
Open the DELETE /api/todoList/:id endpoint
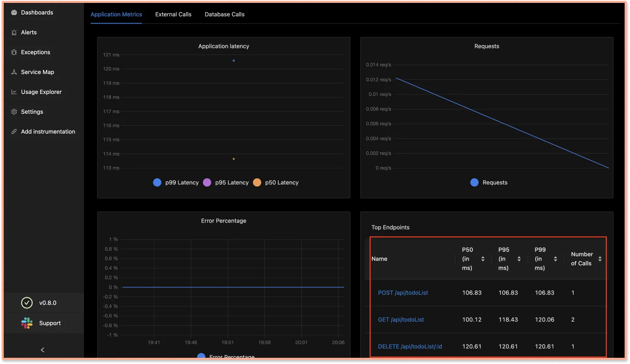coord(410,346)
